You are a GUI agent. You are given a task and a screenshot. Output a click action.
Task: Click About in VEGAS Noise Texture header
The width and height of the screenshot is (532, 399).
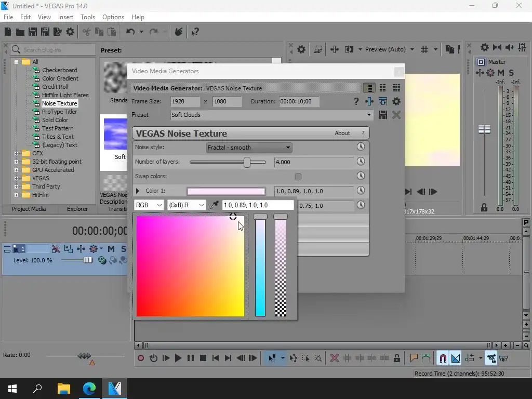[x=342, y=133]
